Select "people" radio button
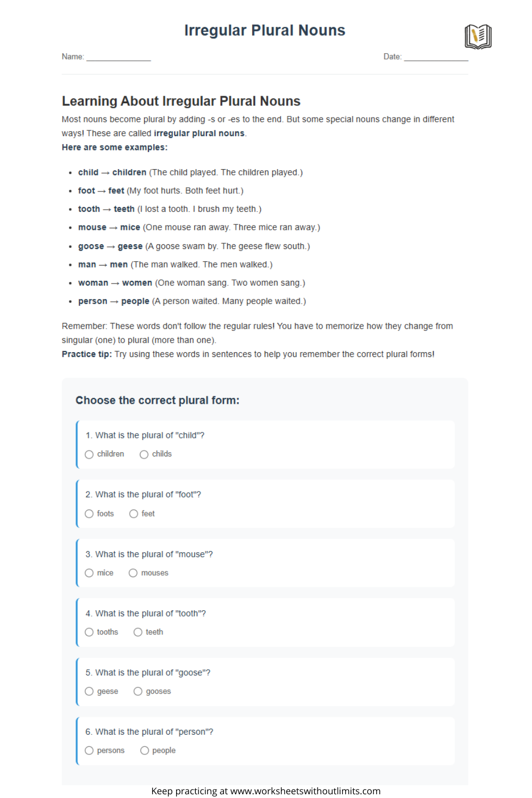The image size is (532, 798). (x=145, y=751)
